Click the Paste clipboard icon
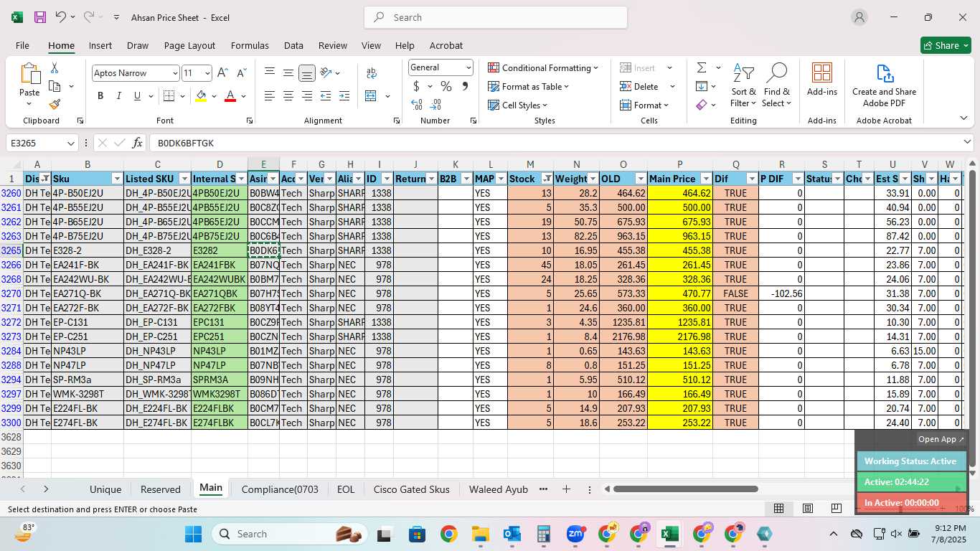The height and width of the screenshot is (551, 980). pos(29,75)
